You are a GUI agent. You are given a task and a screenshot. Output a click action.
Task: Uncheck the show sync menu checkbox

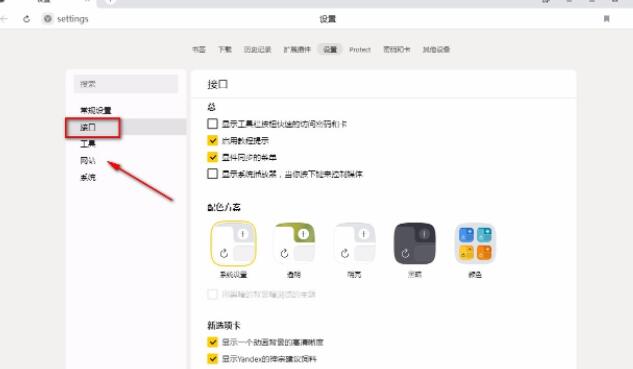212,157
